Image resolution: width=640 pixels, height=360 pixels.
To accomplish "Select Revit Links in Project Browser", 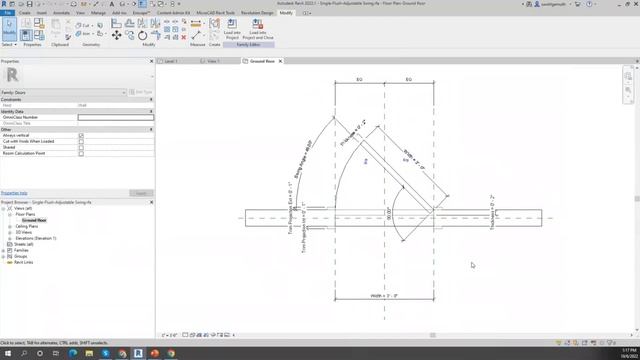I will coord(24,262).
